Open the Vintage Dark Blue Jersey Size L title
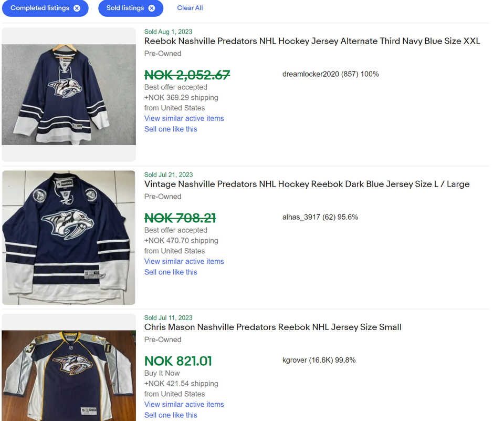The height and width of the screenshot is (421, 504). (x=307, y=184)
